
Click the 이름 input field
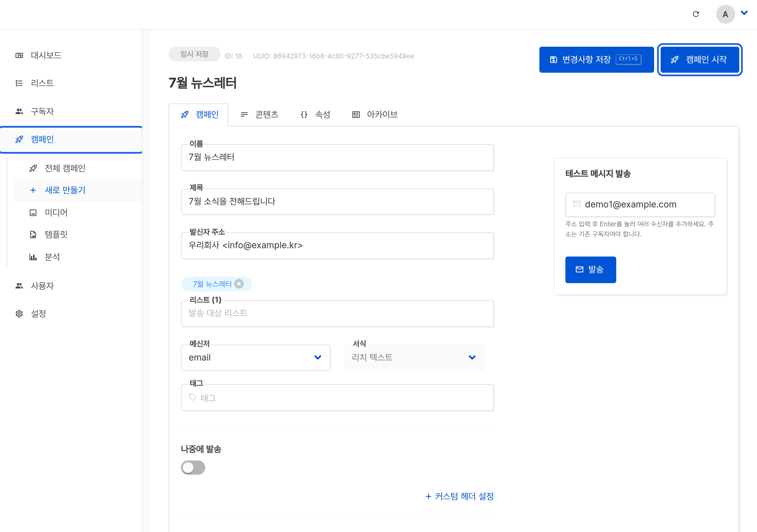coord(337,157)
